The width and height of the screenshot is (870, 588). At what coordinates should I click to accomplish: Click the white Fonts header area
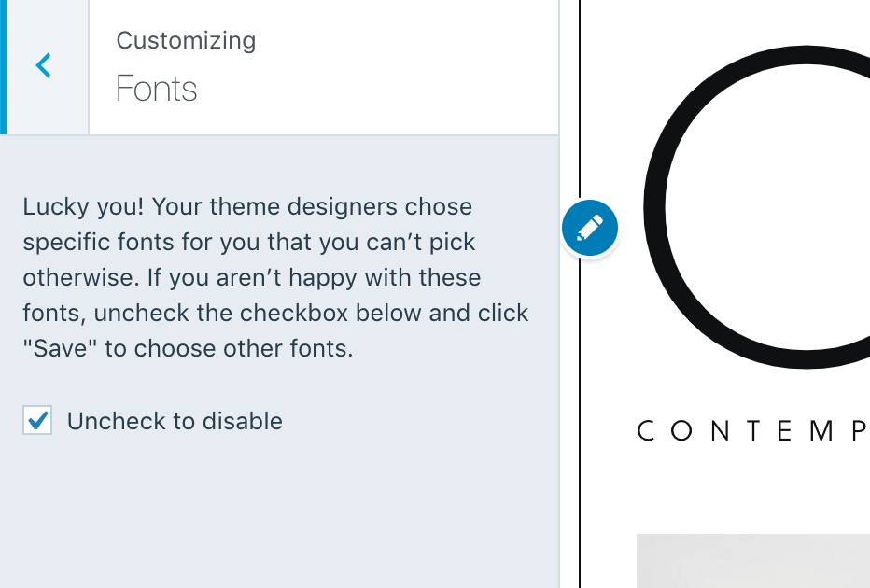tap(324, 67)
